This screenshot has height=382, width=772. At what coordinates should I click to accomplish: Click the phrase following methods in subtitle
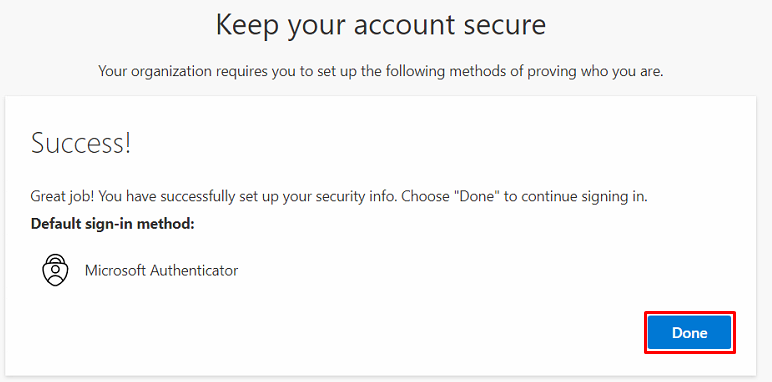click(x=440, y=72)
